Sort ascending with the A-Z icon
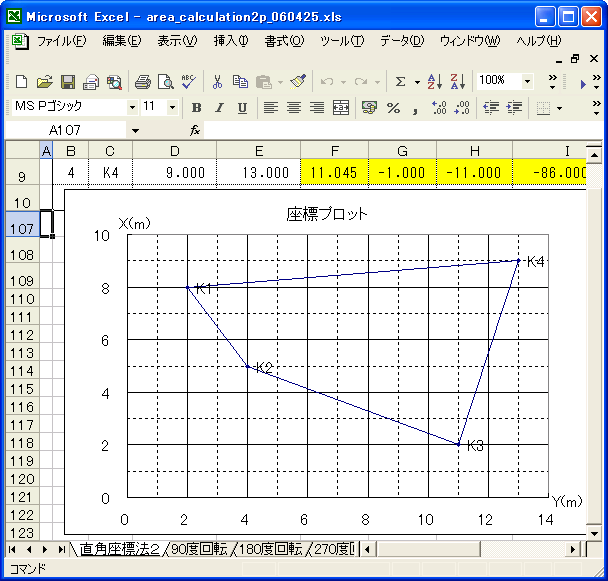The image size is (608, 581). [x=434, y=82]
